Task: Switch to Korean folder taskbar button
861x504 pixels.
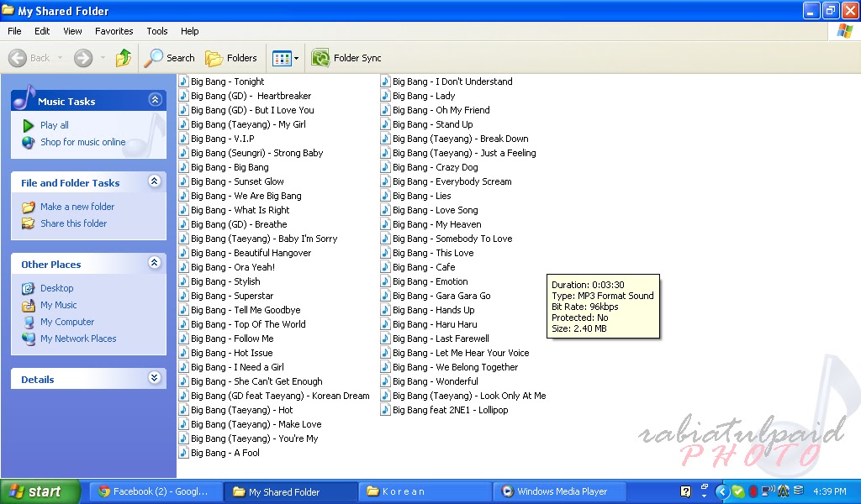Action: pos(425,491)
